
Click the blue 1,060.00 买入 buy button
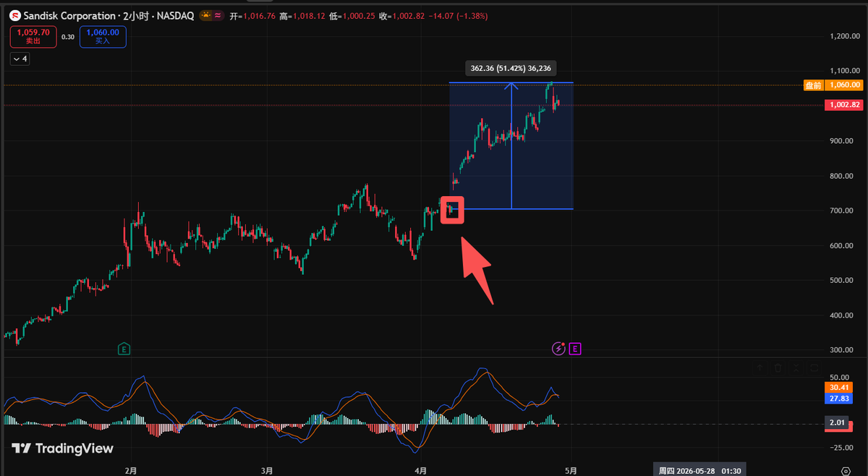(103, 36)
